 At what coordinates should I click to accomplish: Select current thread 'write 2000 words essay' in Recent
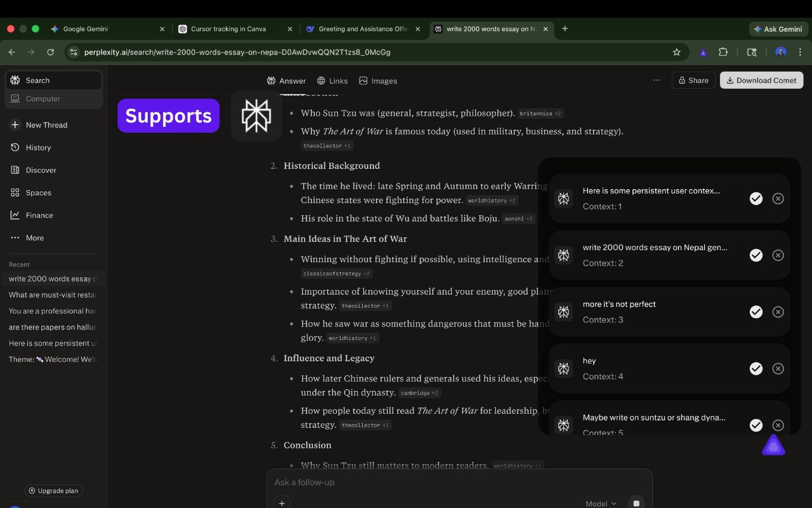pos(53,279)
